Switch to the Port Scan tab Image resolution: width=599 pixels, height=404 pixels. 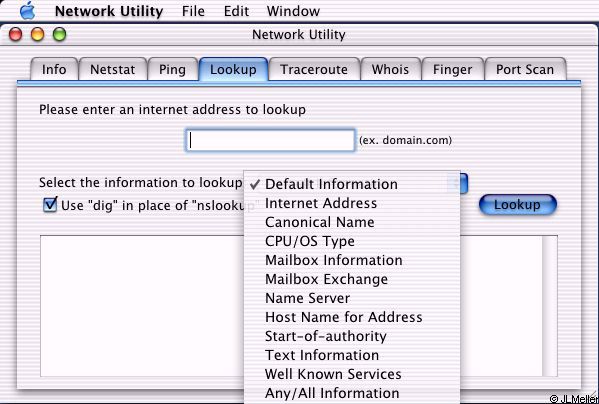pos(525,69)
